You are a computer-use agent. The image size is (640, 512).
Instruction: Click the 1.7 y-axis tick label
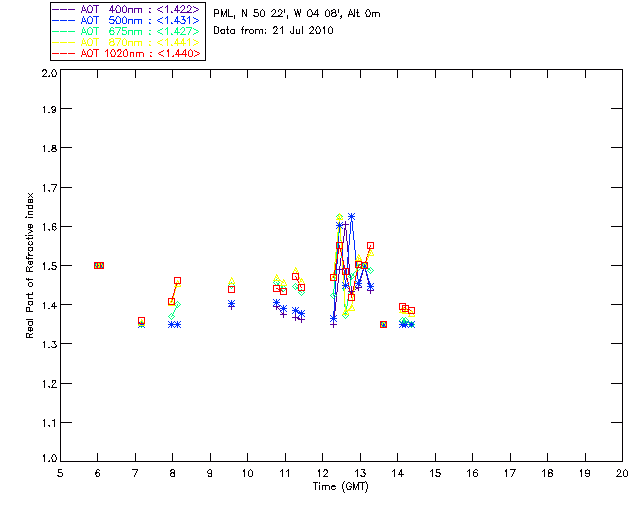[x=49, y=188]
